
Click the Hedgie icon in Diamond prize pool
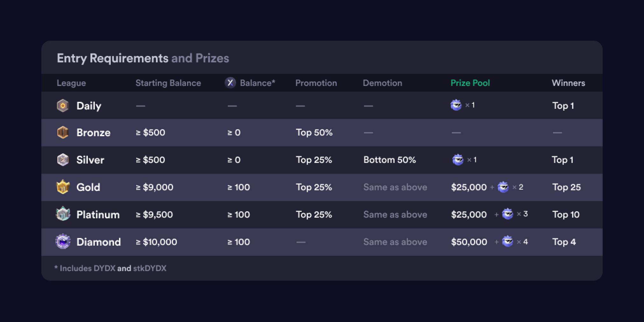pyautogui.click(x=507, y=241)
